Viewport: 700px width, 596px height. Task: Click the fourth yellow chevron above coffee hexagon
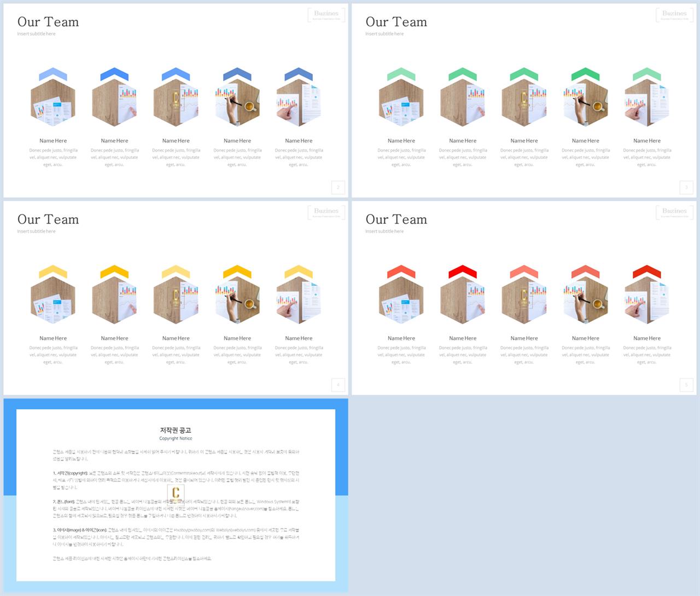click(x=237, y=272)
